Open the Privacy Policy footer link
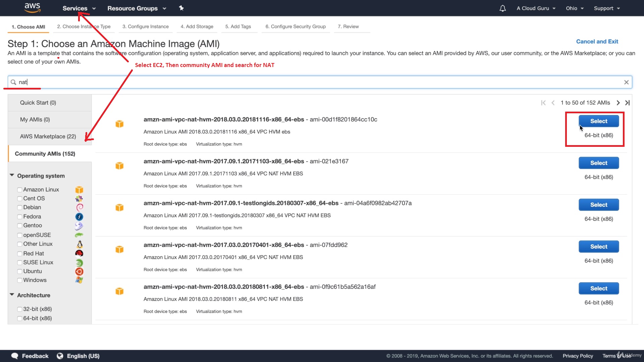This screenshot has width=644, height=362. click(x=578, y=356)
